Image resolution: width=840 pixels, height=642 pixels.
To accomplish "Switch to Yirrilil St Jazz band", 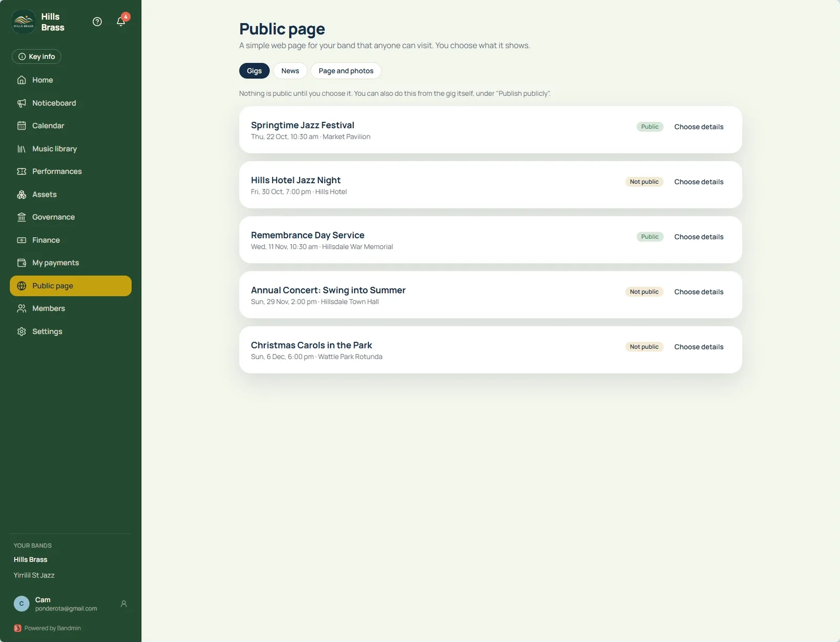I will click(34, 575).
